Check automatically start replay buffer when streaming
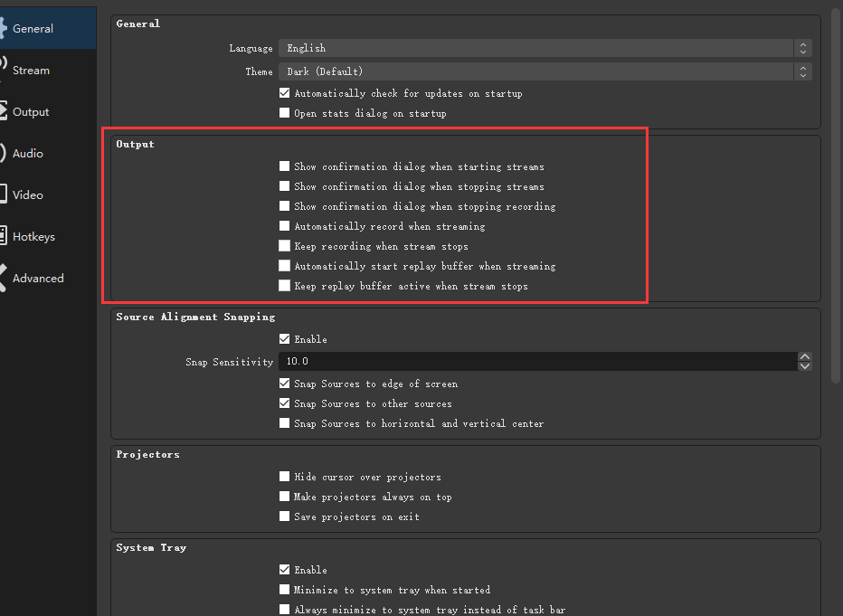The image size is (843, 616). coord(284,266)
